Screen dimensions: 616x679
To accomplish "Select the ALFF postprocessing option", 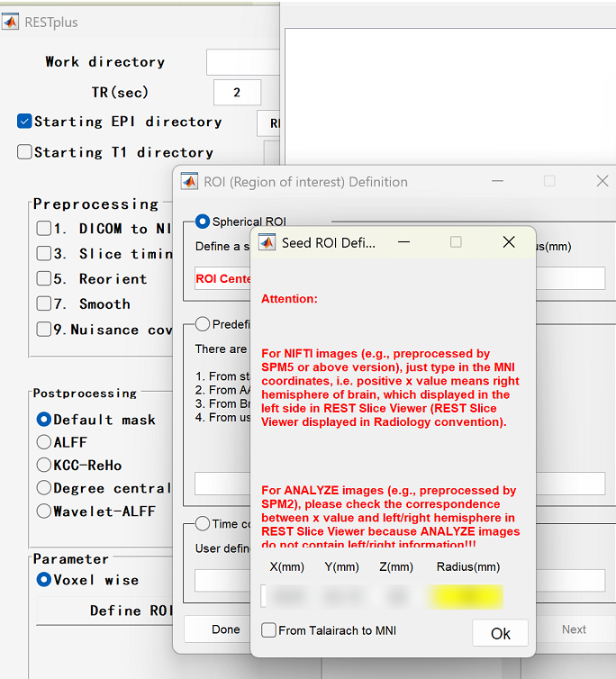I will (43, 442).
